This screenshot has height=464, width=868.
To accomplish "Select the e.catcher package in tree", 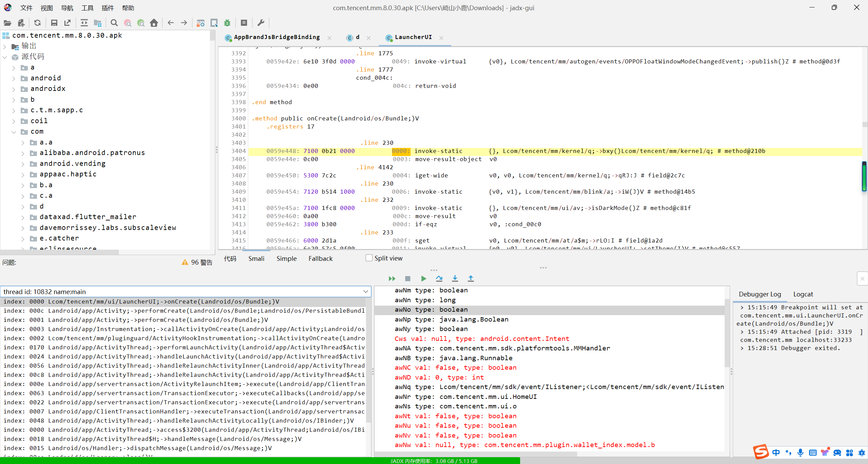I will [x=59, y=238].
